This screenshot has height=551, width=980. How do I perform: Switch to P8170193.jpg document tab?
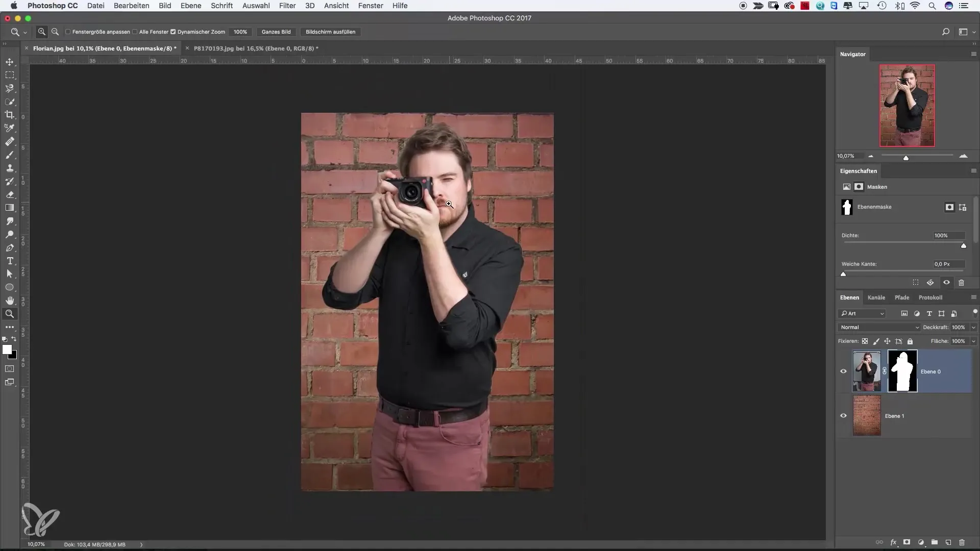(256, 48)
